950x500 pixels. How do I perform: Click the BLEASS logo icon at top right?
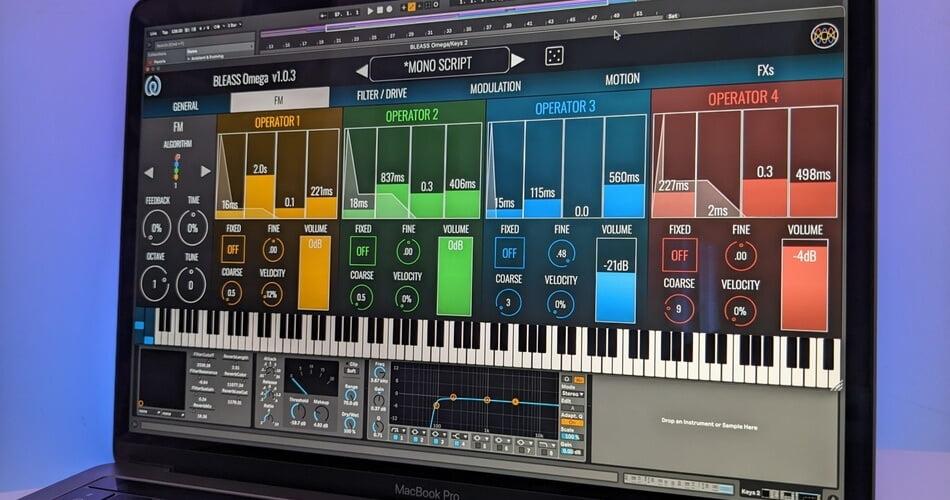(x=824, y=35)
